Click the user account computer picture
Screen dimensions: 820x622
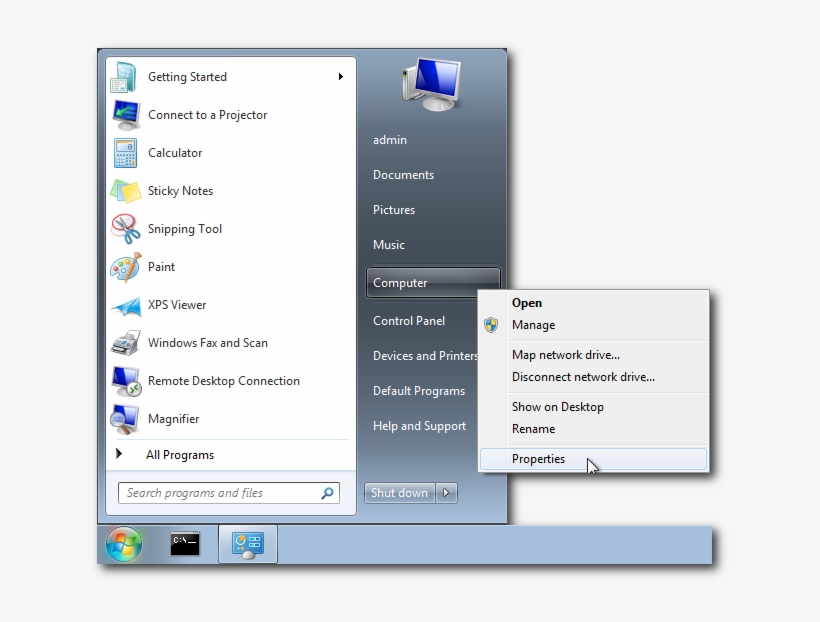tap(432, 84)
